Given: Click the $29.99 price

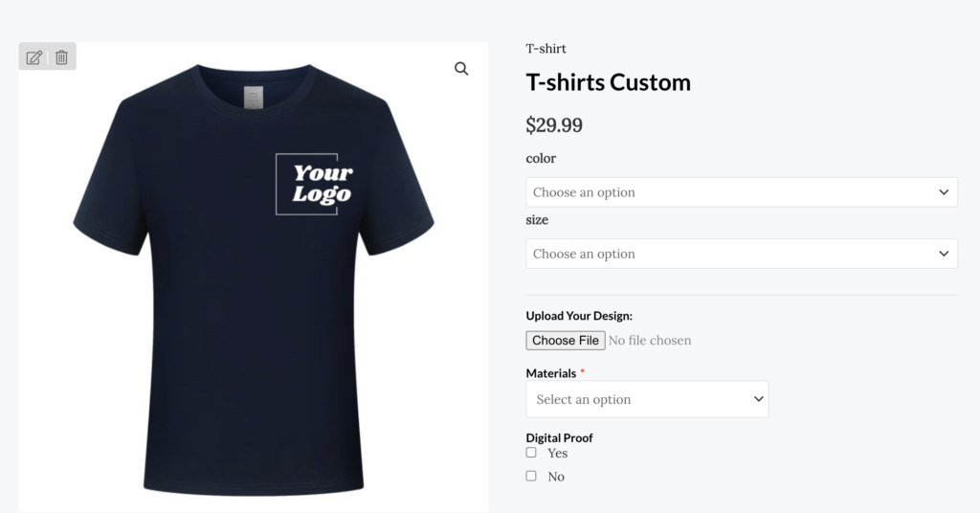Looking at the screenshot, I should (554, 125).
